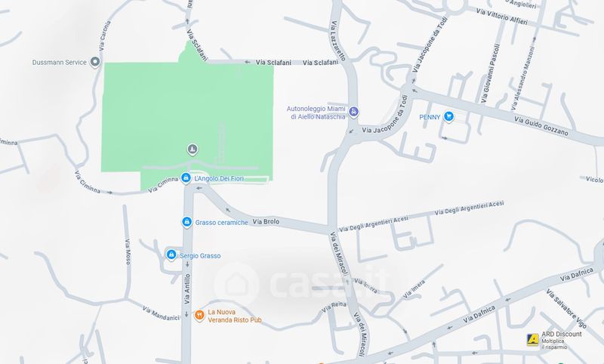The height and width of the screenshot is (364, 604).
Task: Select the PENNY supermarket cart icon
Action: pyautogui.click(x=448, y=116)
